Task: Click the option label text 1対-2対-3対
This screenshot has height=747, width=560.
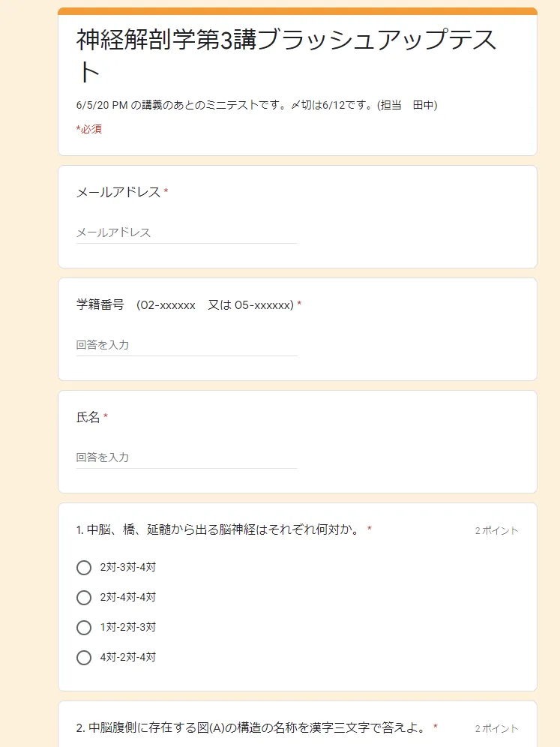Action: [127, 627]
